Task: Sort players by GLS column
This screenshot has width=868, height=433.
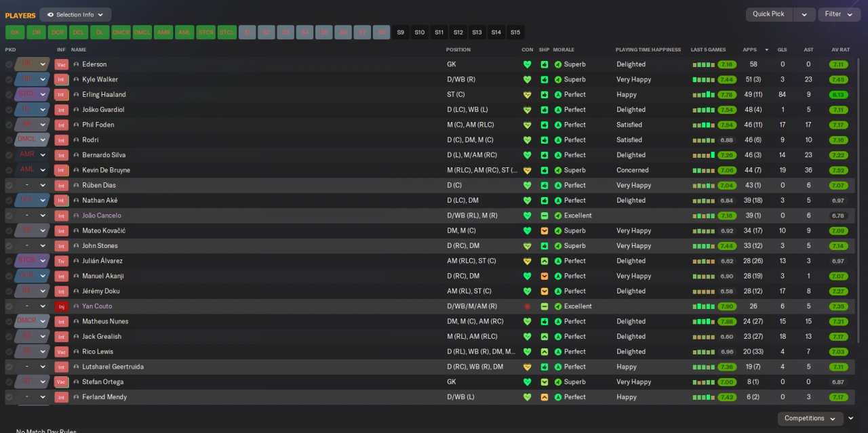Action: coord(782,49)
